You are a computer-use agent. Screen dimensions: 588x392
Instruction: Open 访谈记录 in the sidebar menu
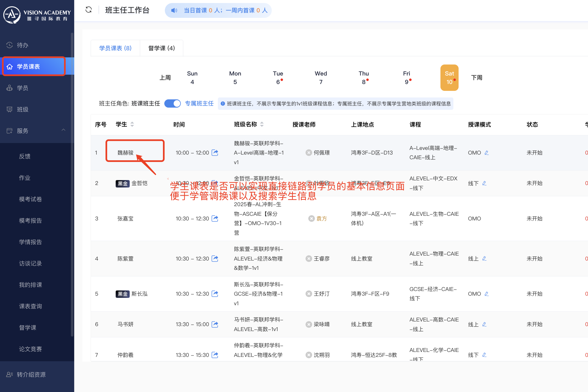(30, 263)
